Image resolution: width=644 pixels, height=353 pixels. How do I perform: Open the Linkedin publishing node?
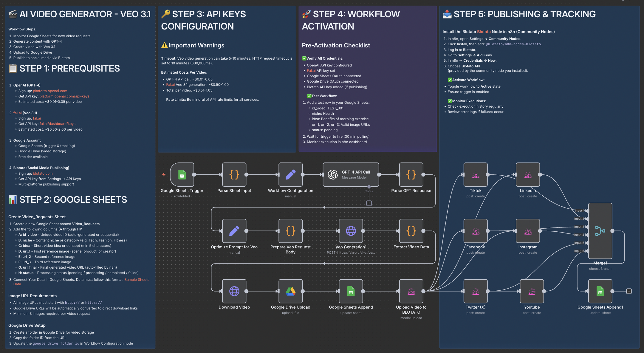528,175
